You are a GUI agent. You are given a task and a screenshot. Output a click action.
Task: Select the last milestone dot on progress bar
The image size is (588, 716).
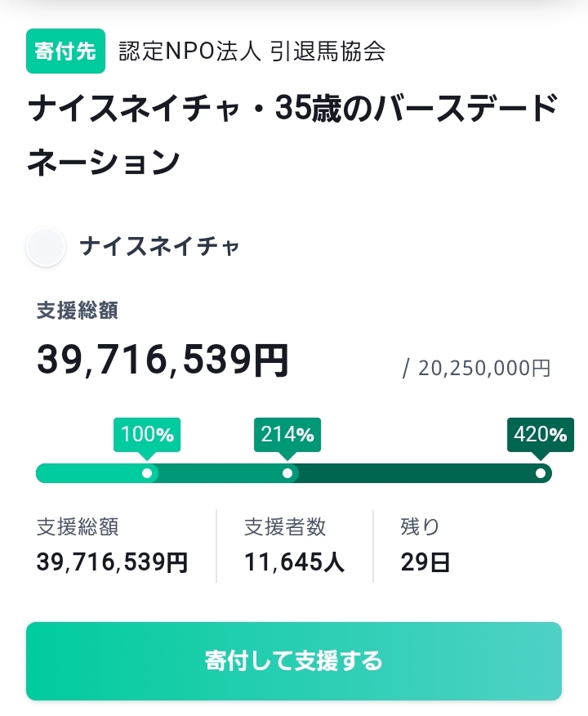point(541,473)
